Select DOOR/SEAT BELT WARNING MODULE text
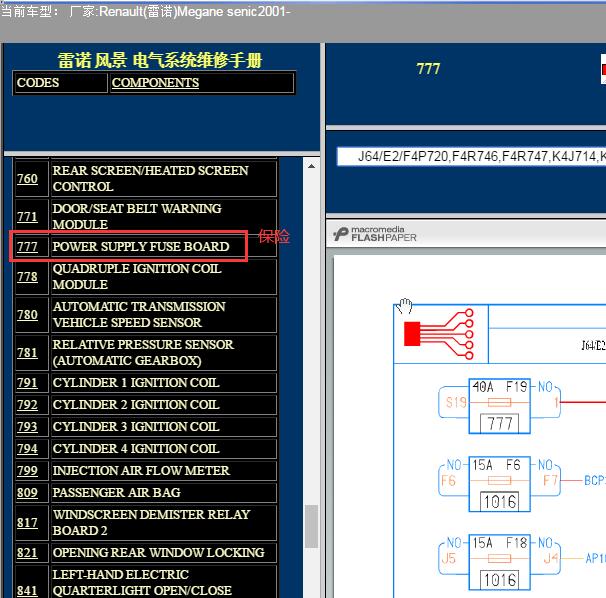 [137, 216]
